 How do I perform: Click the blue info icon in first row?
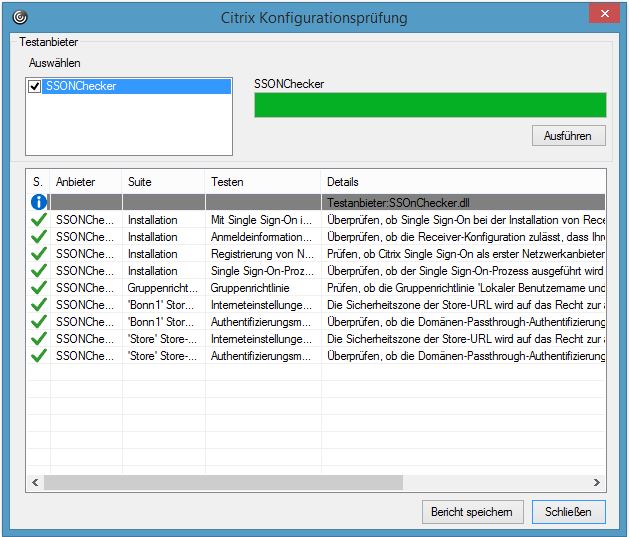point(38,202)
